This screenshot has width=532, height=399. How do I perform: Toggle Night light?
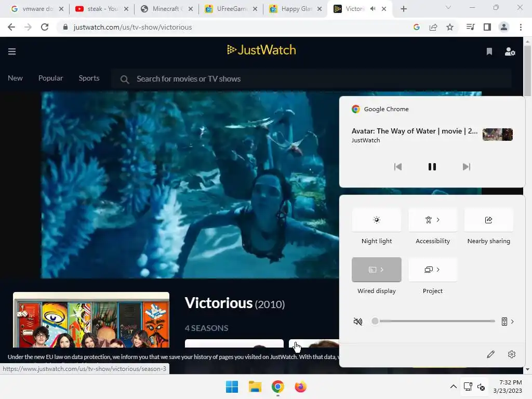pyautogui.click(x=377, y=220)
